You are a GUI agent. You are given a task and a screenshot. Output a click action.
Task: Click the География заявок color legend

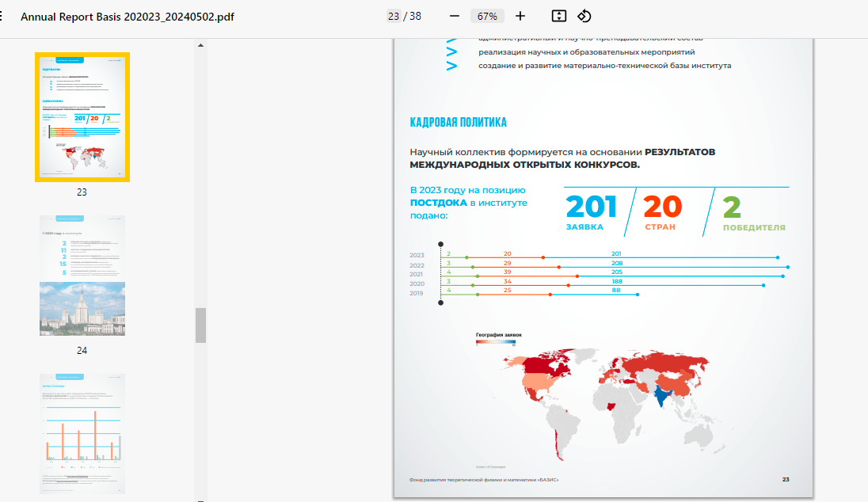pyautogui.click(x=498, y=339)
